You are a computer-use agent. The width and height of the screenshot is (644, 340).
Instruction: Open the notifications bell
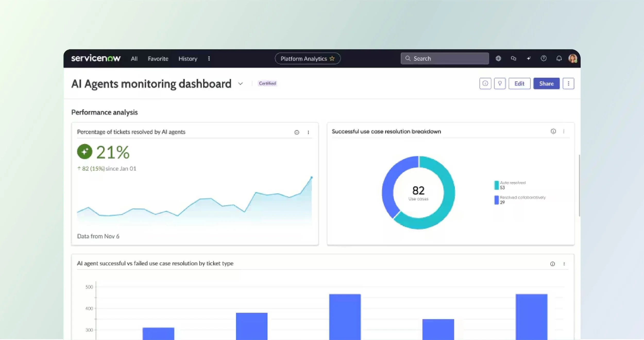[x=559, y=58]
